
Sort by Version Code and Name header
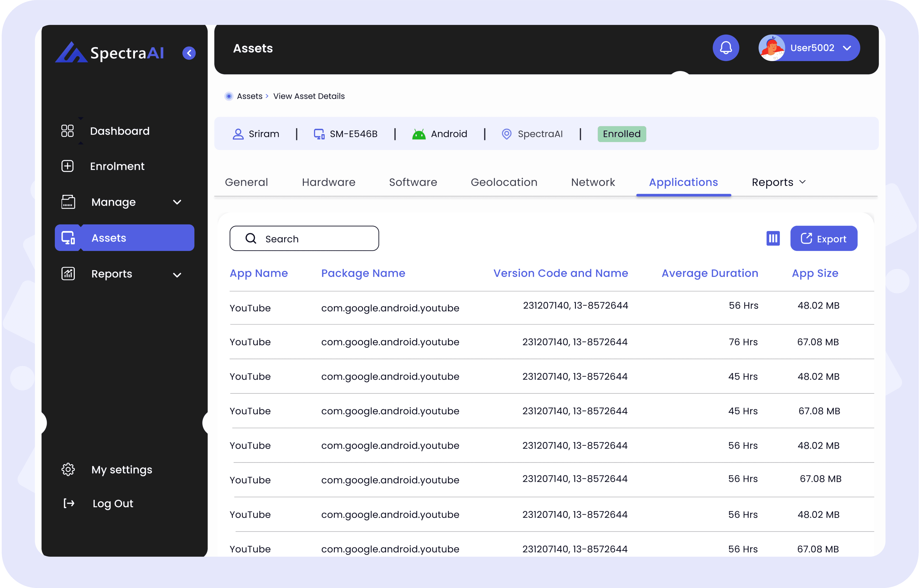tap(560, 273)
